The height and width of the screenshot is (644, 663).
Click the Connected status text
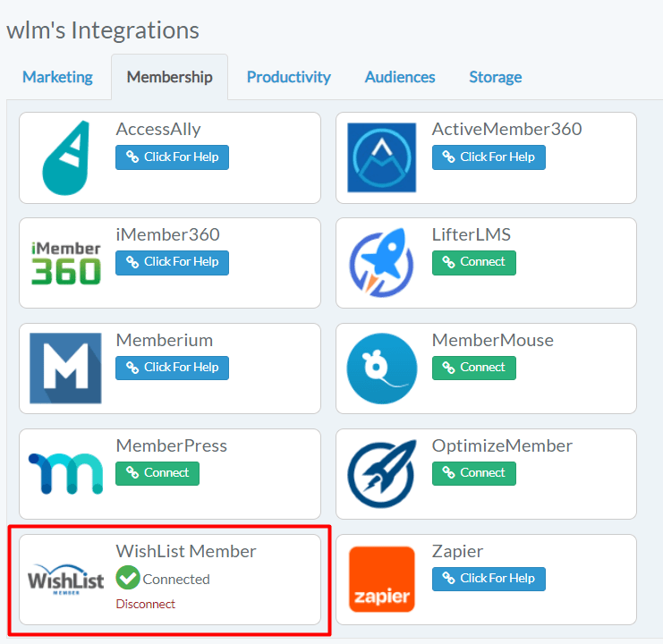[176, 580]
